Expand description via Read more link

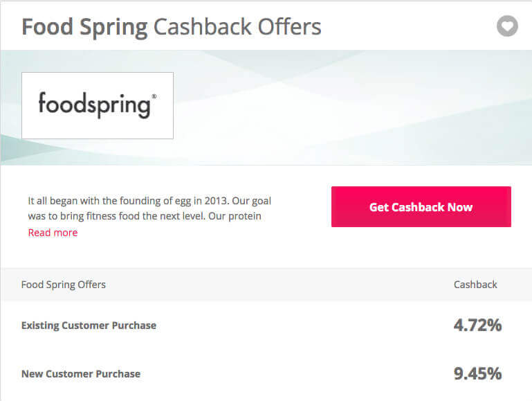click(x=53, y=233)
